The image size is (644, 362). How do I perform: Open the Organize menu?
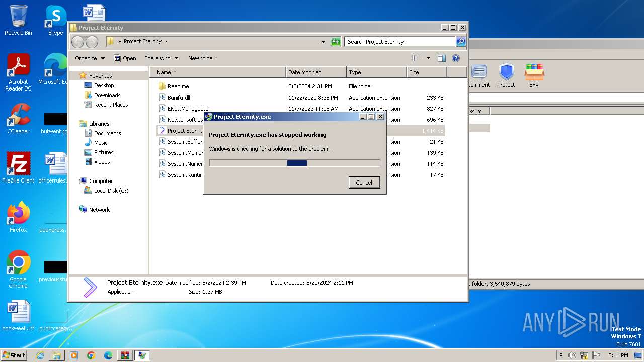coord(90,58)
